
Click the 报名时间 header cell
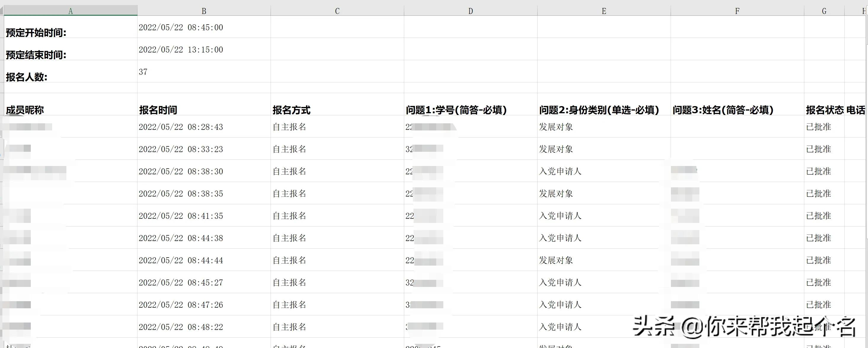click(158, 109)
